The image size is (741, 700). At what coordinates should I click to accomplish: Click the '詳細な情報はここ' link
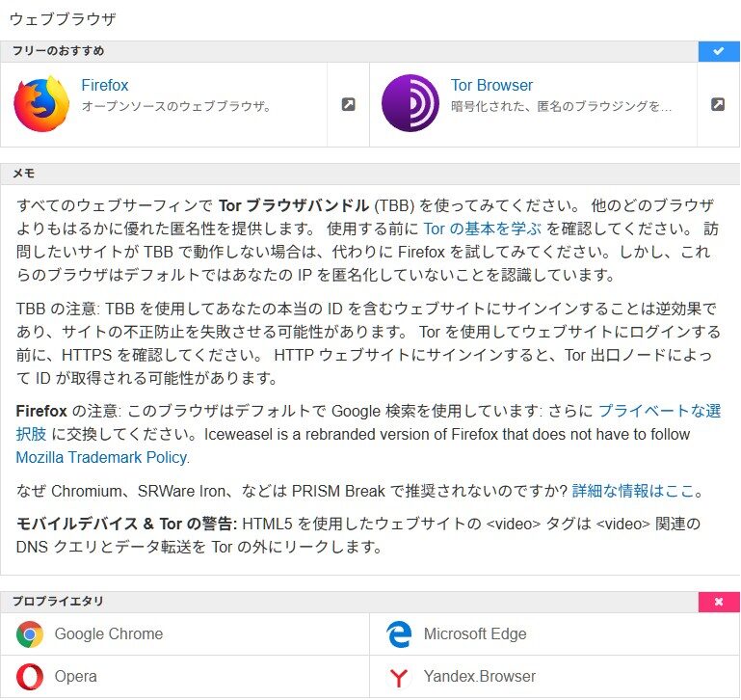point(633,491)
